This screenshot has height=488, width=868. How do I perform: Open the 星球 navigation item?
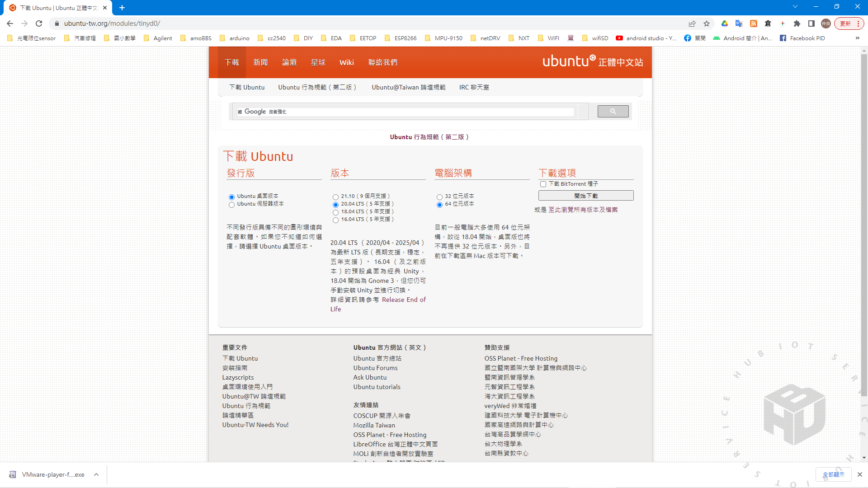click(318, 62)
